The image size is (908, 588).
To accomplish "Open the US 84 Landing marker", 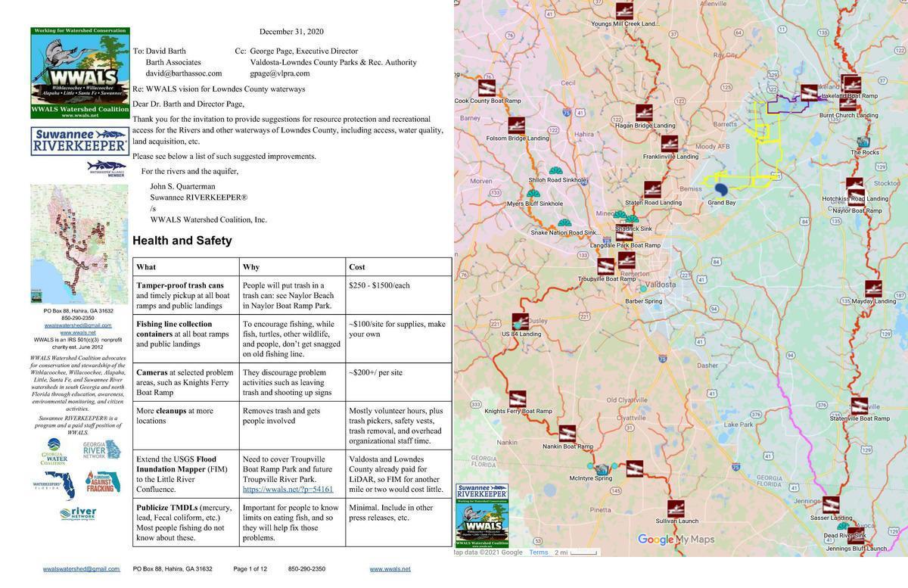I will (x=521, y=322).
